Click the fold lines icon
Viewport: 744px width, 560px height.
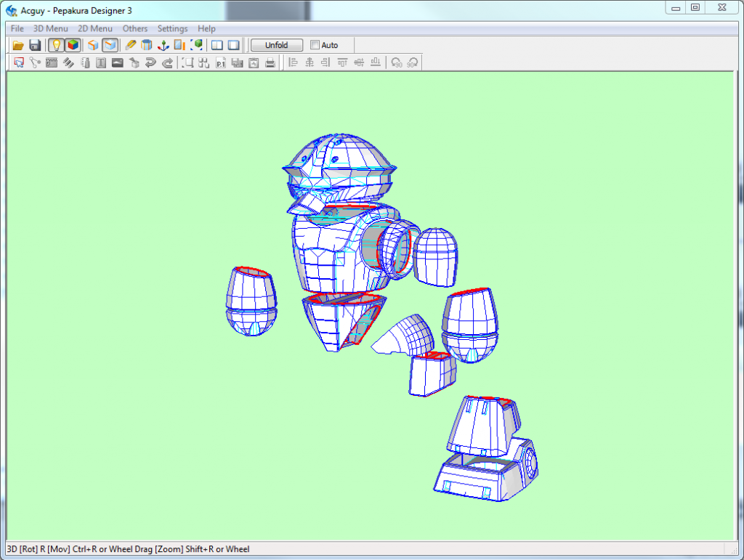pyautogui.click(x=68, y=62)
